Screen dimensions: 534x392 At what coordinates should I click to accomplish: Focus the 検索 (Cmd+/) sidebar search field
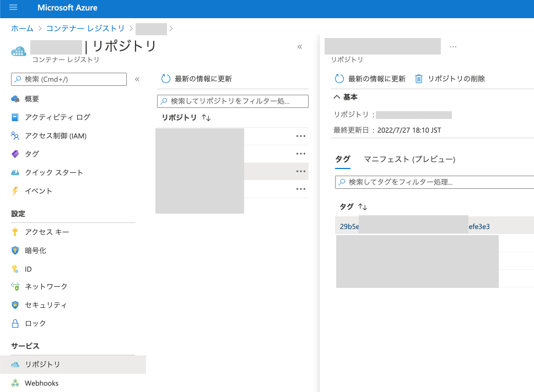[x=69, y=79]
